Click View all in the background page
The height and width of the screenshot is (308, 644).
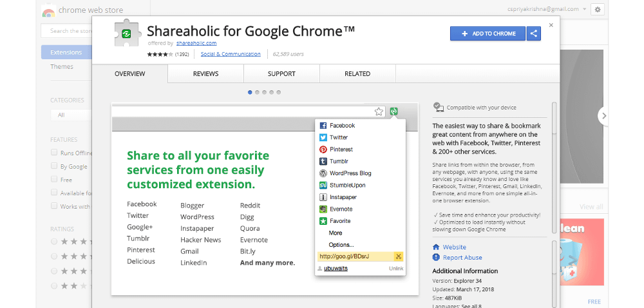point(591,207)
